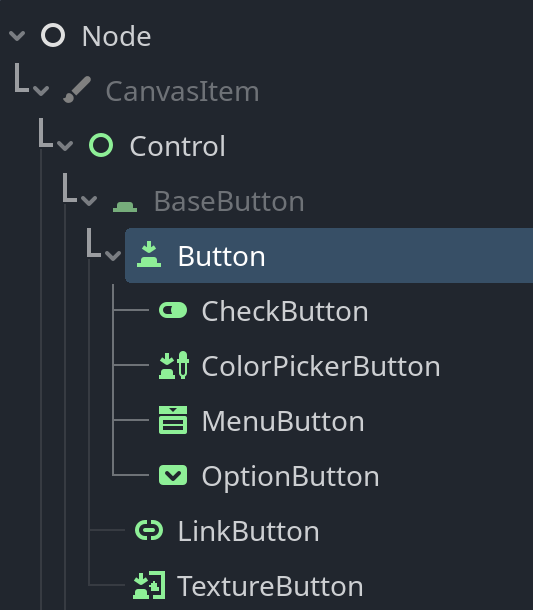The image size is (533, 610).
Task: Click the Button node icon
Action: [149, 254]
